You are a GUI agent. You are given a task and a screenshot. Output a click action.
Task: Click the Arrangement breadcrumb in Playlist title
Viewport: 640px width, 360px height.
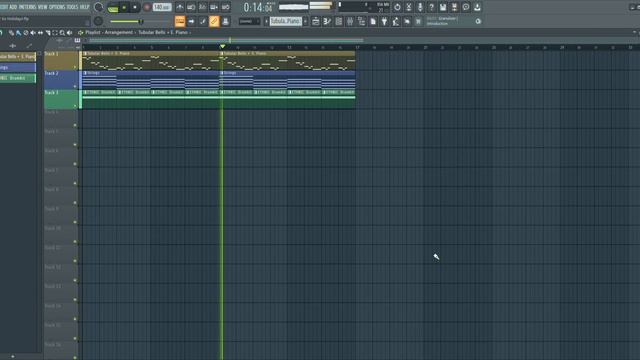coord(119,32)
